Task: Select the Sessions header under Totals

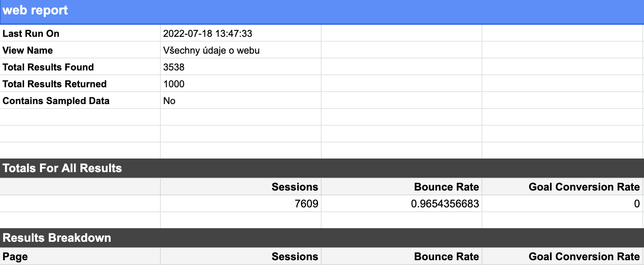Action: tap(241, 187)
